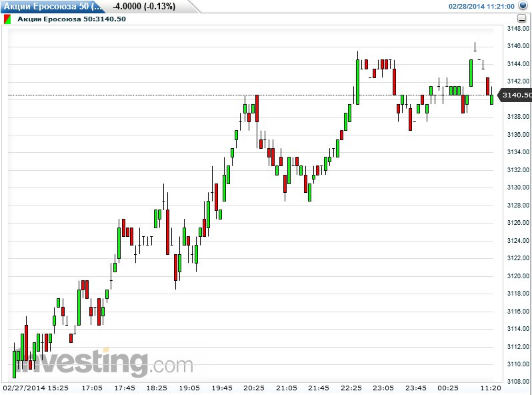Select the Акции Еросоюза 50 title tab

50,6
